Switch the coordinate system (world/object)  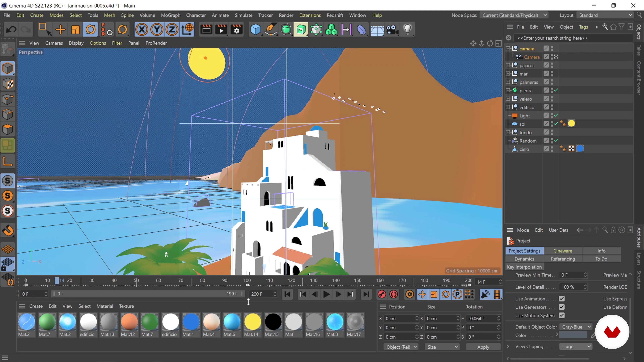pos(187,30)
